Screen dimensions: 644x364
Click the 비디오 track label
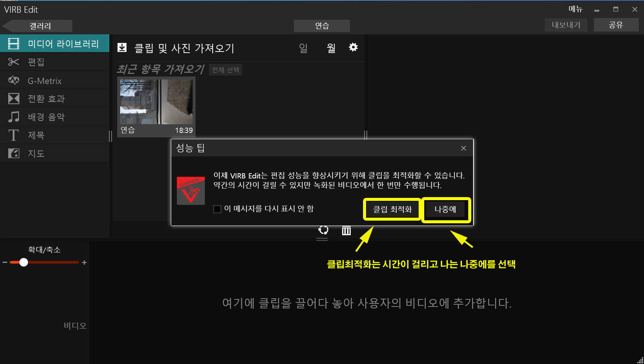click(x=75, y=326)
